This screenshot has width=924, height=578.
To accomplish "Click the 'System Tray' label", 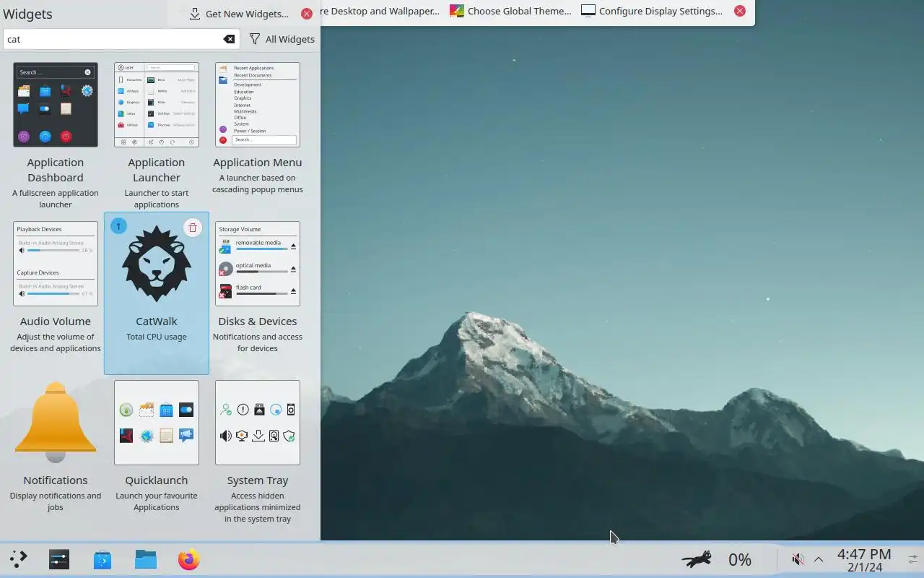I will [x=258, y=480].
